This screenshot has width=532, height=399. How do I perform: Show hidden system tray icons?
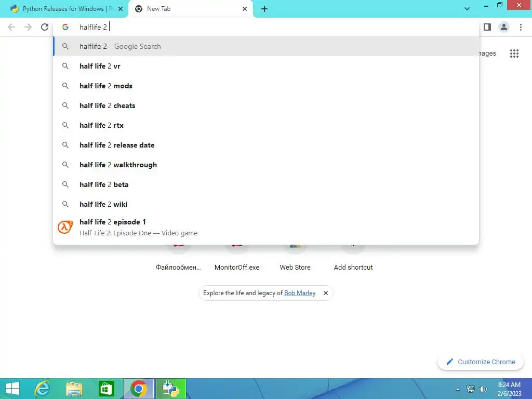[458, 389]
